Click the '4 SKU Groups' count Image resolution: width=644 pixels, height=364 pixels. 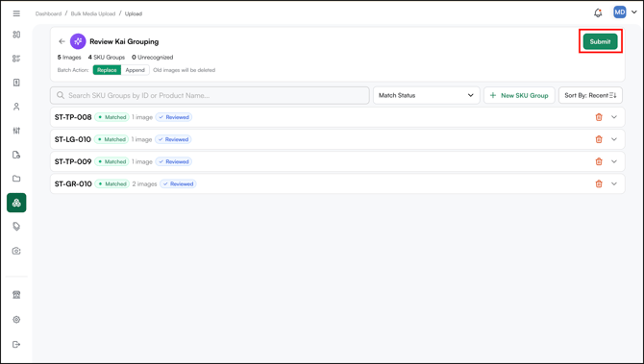(107, 57)
